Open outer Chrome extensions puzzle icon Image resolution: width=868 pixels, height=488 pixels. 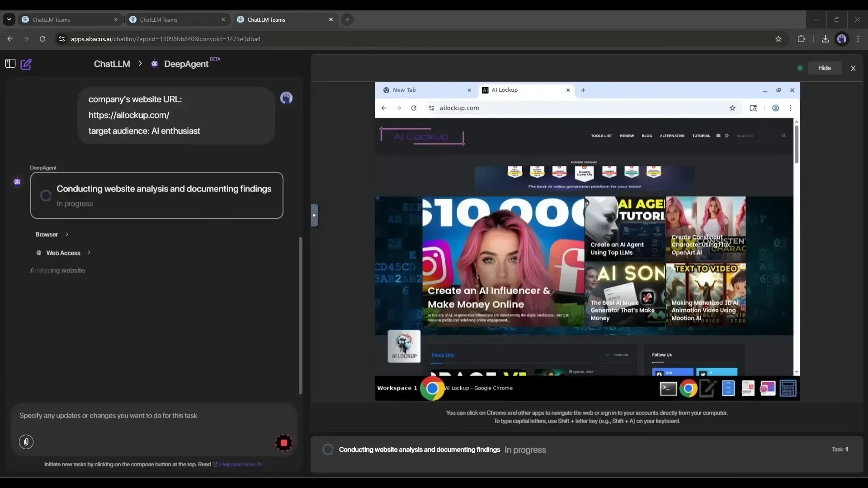pyautogui.click(x=801, y=39)
